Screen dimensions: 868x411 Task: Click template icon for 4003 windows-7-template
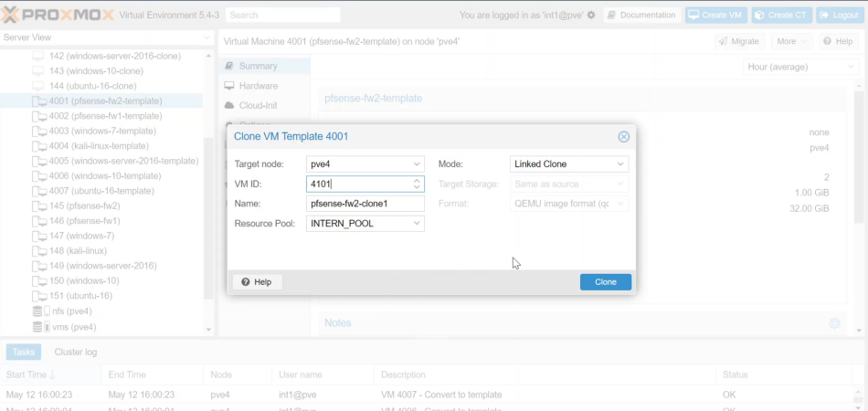[x=39, y=132]
